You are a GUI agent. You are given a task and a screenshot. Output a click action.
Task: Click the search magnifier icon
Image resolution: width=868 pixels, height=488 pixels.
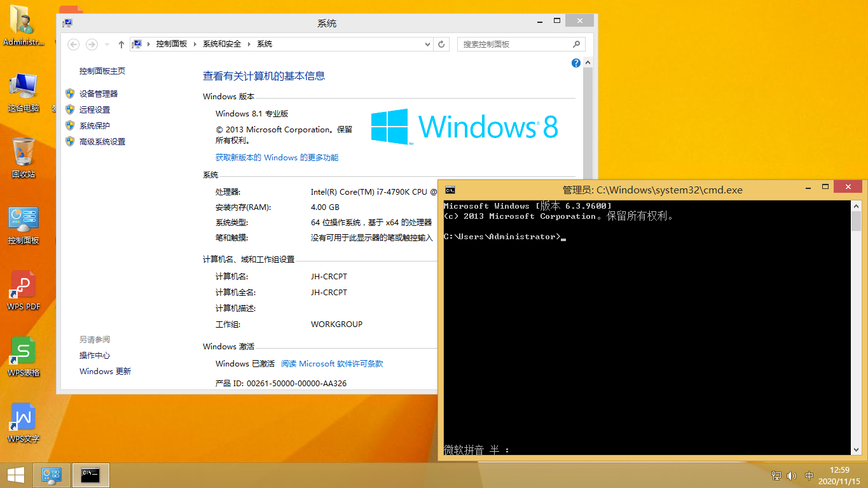(576, 44)
